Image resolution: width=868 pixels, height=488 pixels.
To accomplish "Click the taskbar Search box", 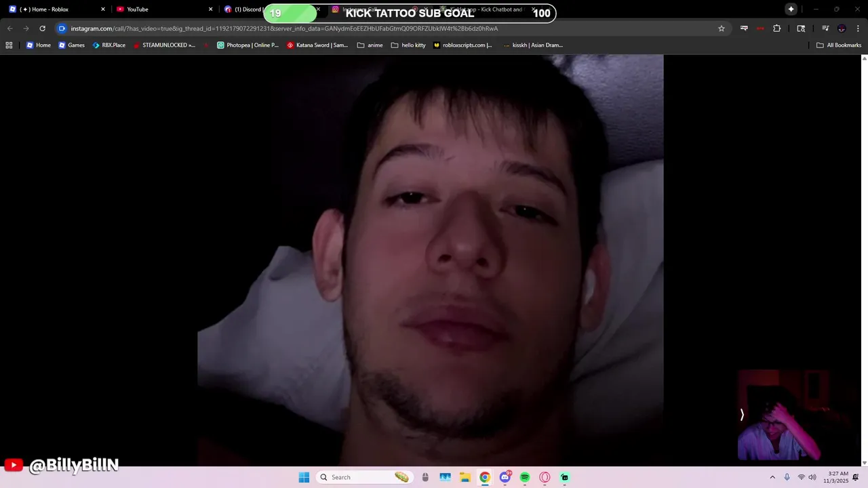I will pyautogui.click(x=365, y=477).
